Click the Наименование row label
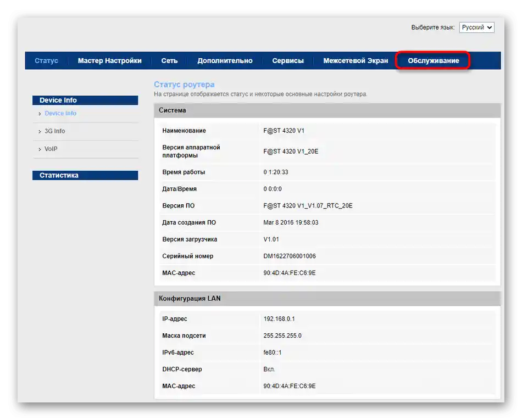This screenshot has width=522, height=420. 184,131
